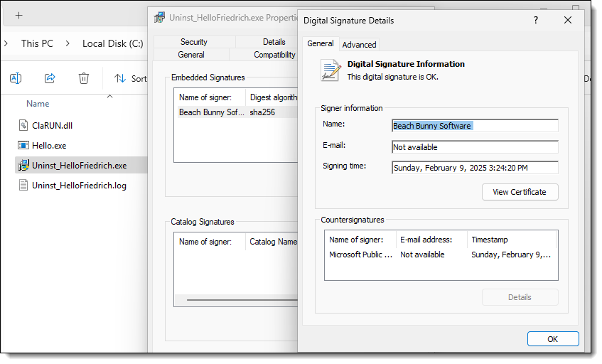Click the Rename icon in Explorer toolbar

click(x=16, y=78)
